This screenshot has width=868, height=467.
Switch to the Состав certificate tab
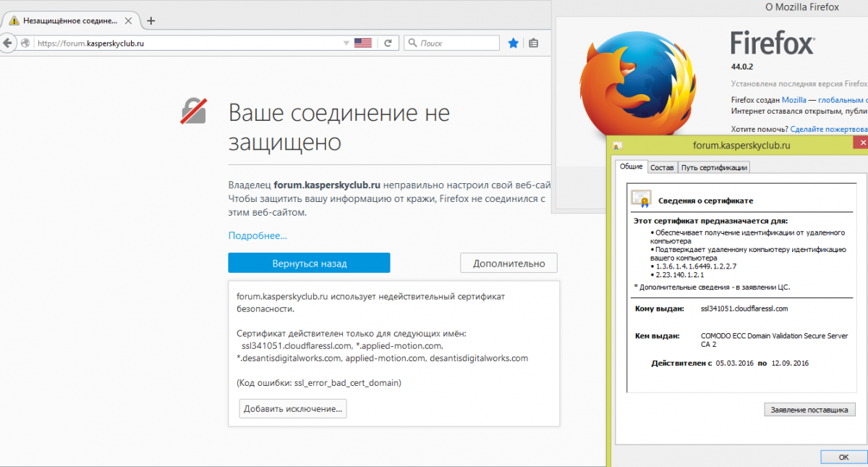tap(662, 167)
